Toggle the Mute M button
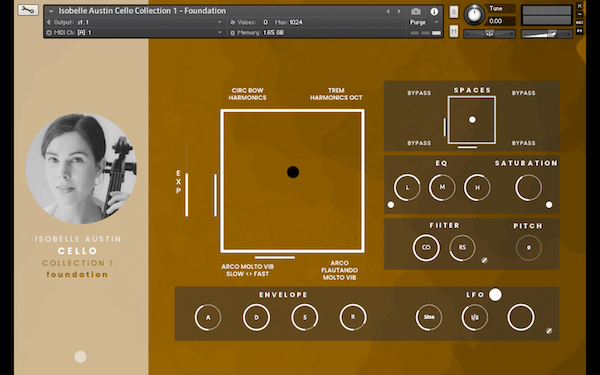This screenshot has width=600, height=375. point(453,31)
